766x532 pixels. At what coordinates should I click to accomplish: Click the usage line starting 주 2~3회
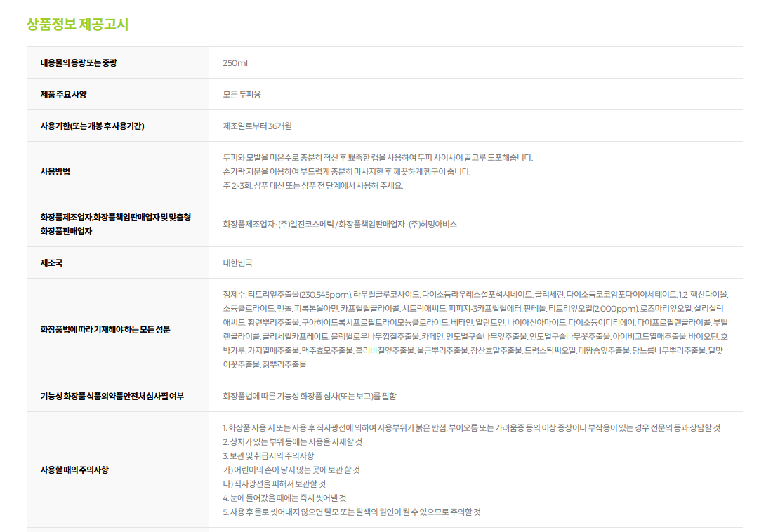pos(312,186)
